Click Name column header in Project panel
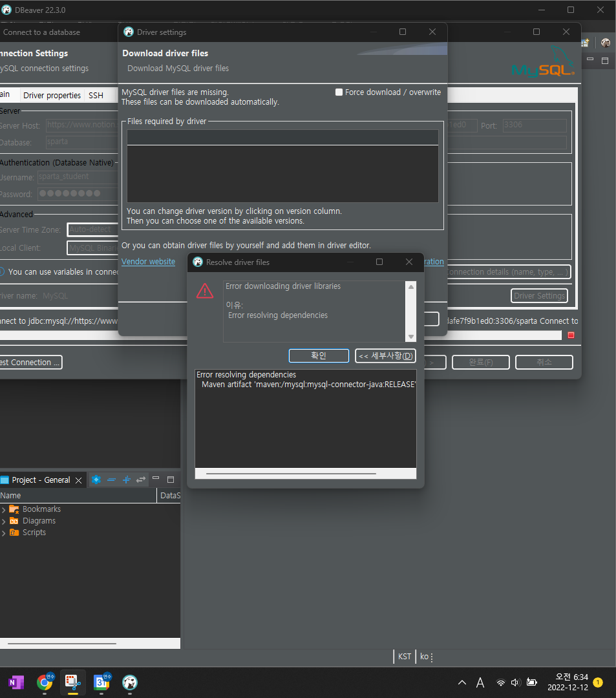Screen dimensions: 616x698 click(78, 496)
